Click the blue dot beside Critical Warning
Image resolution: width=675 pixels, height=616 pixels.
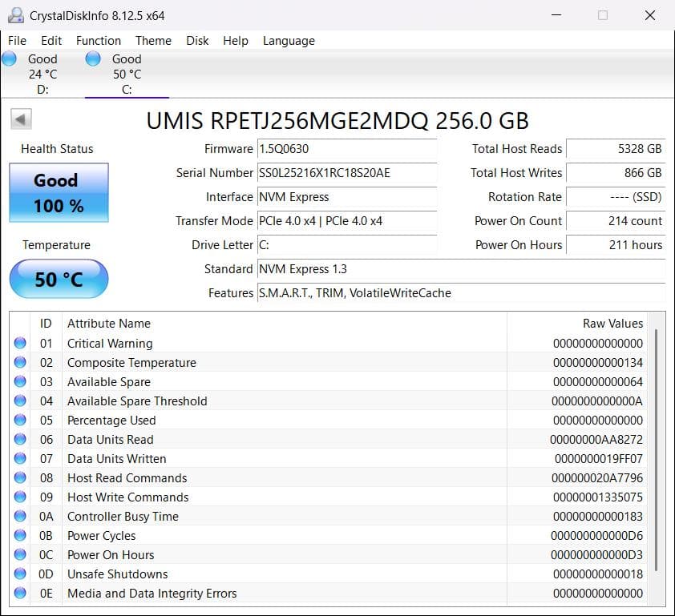point(20,344)
